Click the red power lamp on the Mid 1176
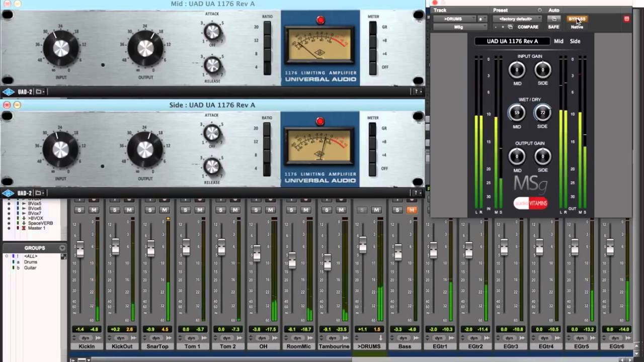The width and height of the screenshot is (644, 362). point(320,20)
